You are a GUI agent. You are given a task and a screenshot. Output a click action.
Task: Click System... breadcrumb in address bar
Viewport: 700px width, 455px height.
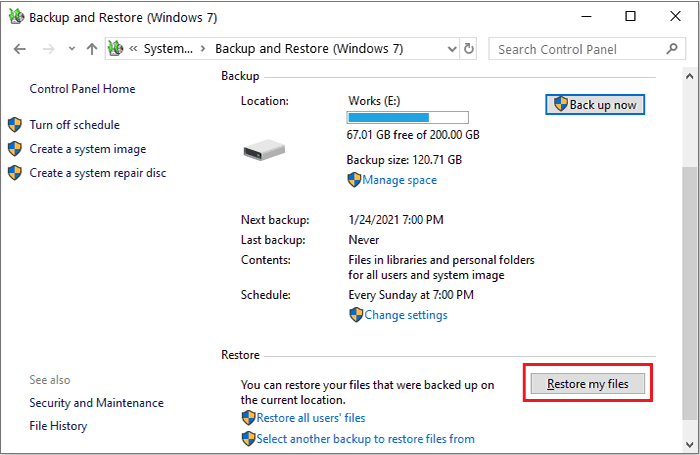168,49
